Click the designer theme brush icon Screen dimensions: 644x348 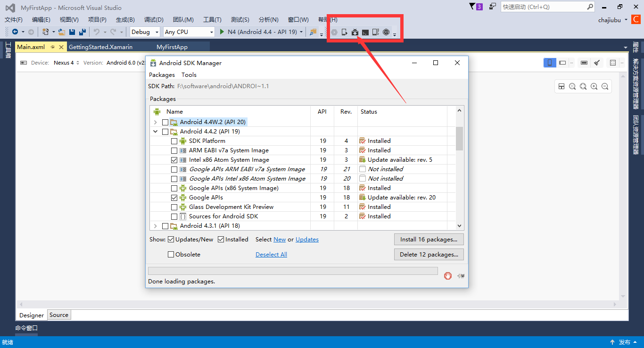(597, 63)
